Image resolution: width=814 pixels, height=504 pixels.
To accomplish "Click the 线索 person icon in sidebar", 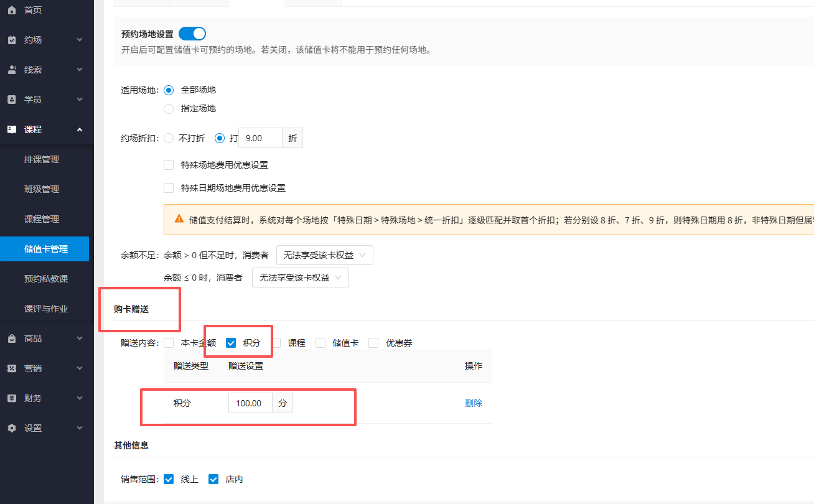I will pos(11,69).
